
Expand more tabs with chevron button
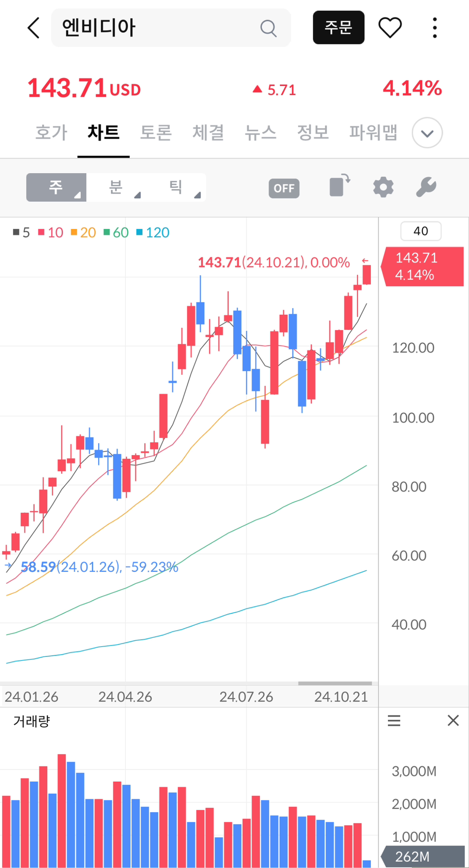point(427,133)
